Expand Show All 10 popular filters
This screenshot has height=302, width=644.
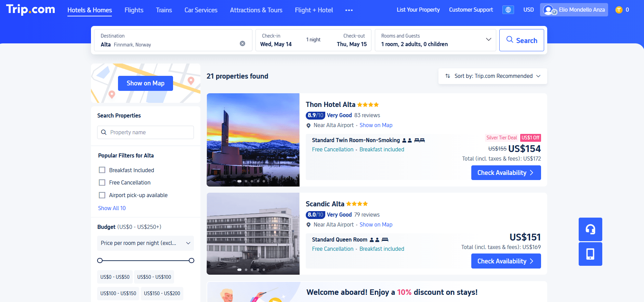[x=112, y=208]
